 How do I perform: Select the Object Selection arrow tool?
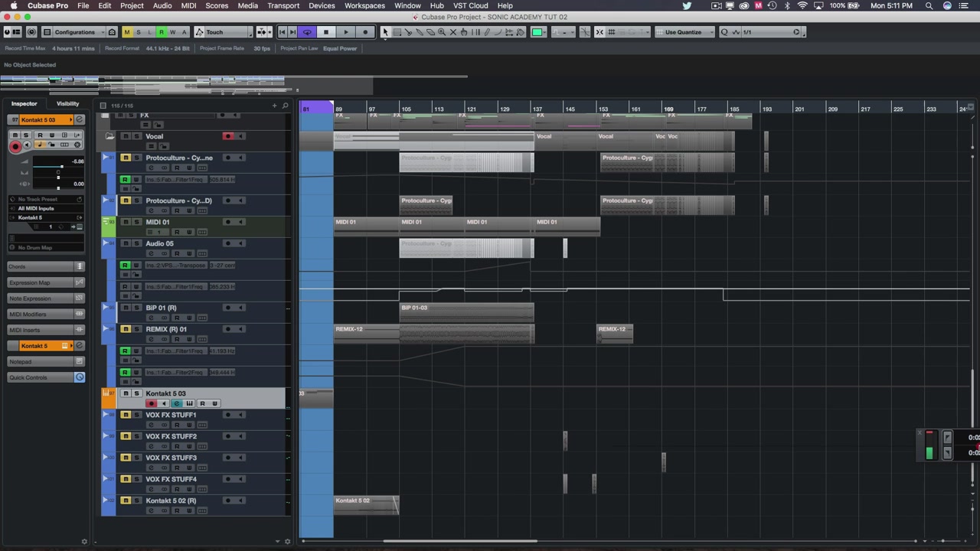tap(385, 32)
